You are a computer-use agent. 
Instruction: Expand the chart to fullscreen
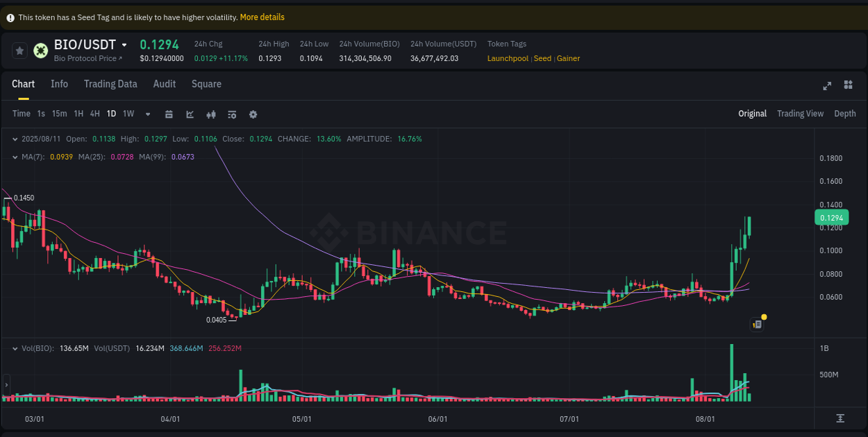[x=826, y=86]
